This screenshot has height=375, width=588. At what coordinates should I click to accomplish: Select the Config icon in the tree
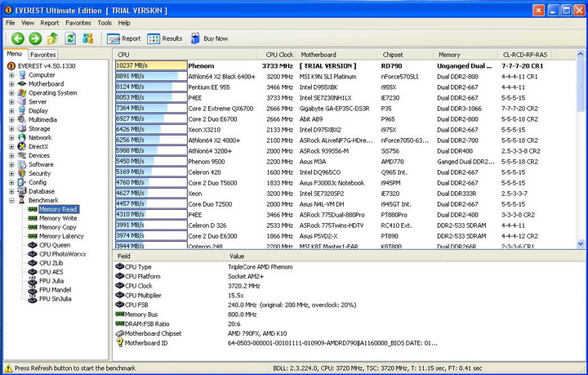pyautogui.click(x=22, y=182)
